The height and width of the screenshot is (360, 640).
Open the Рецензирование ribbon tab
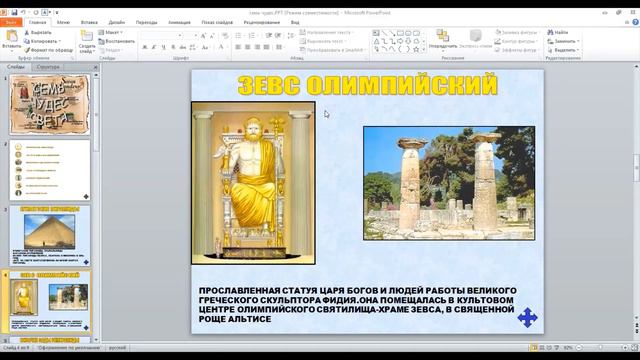point(262,22)
